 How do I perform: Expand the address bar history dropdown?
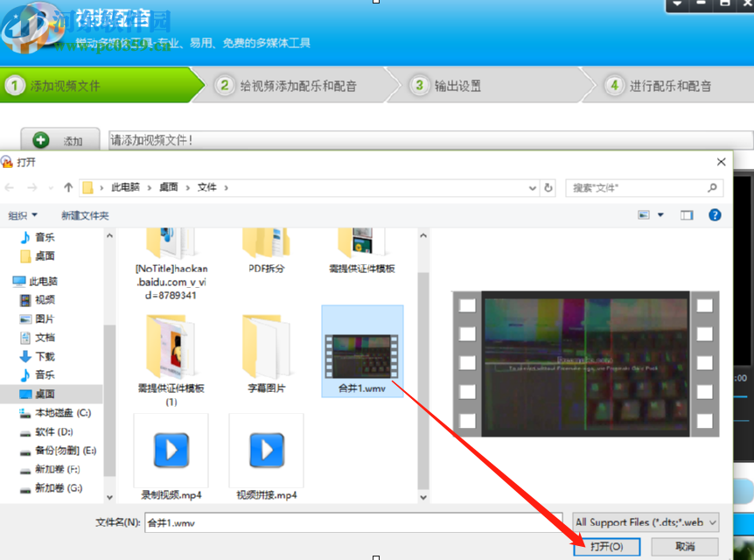click(533, 188)
